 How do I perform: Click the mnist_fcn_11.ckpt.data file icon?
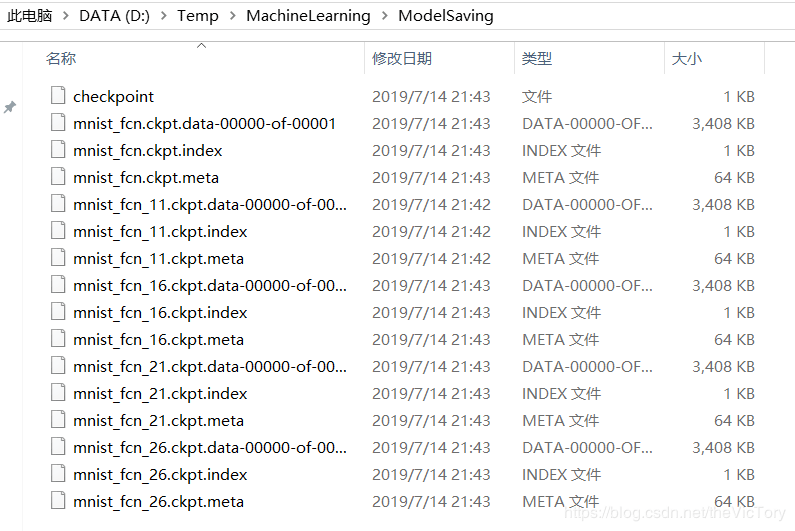(58, 203)
